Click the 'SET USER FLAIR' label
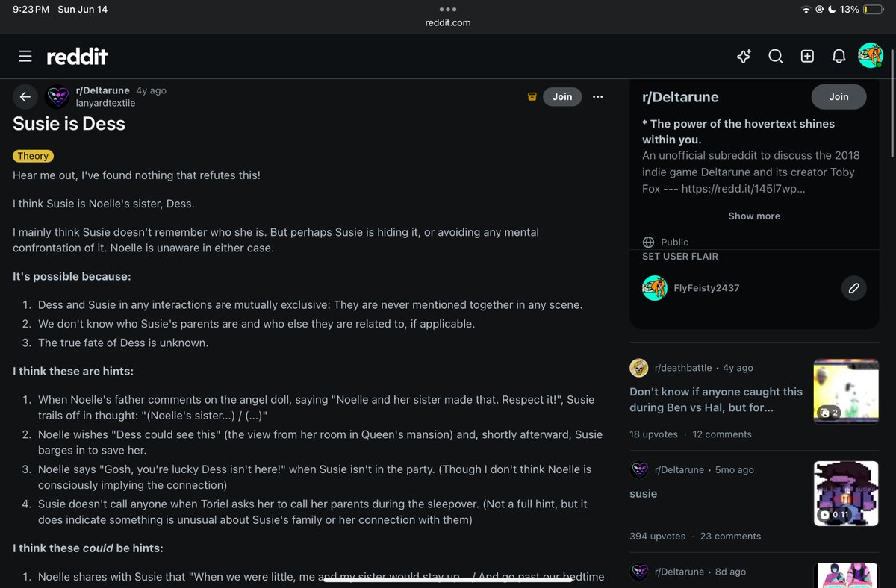This screenshot has height=588, width=896. click(x=680, y=256)
